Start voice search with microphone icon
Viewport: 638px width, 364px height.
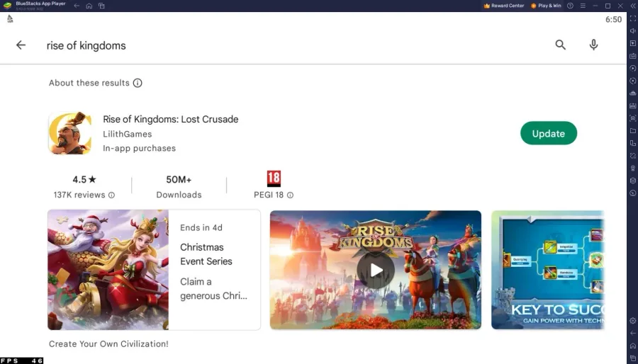593,45
